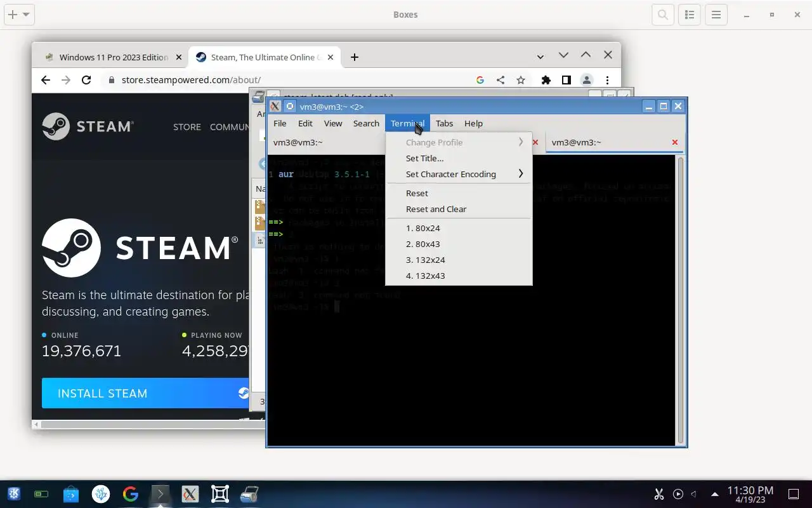View site info via lock icon
Image resolution: width=812 pixels, height=508 pixels.
tap(112, 80)
